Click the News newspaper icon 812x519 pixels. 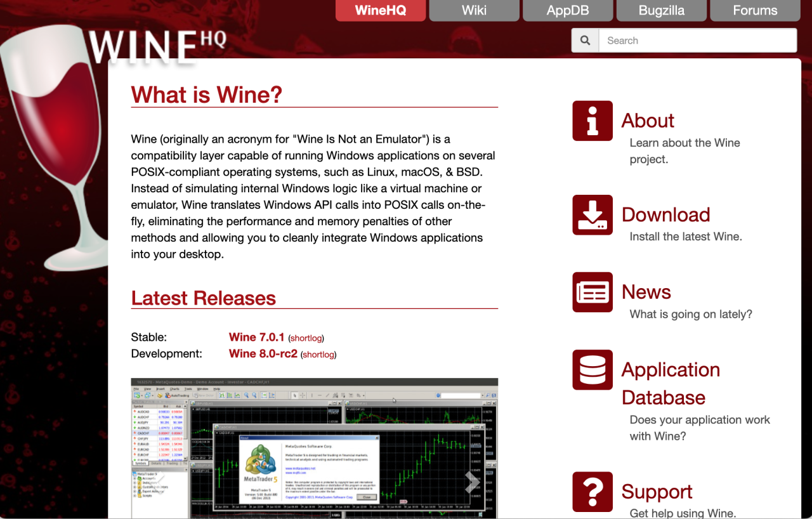coord(592,292)
